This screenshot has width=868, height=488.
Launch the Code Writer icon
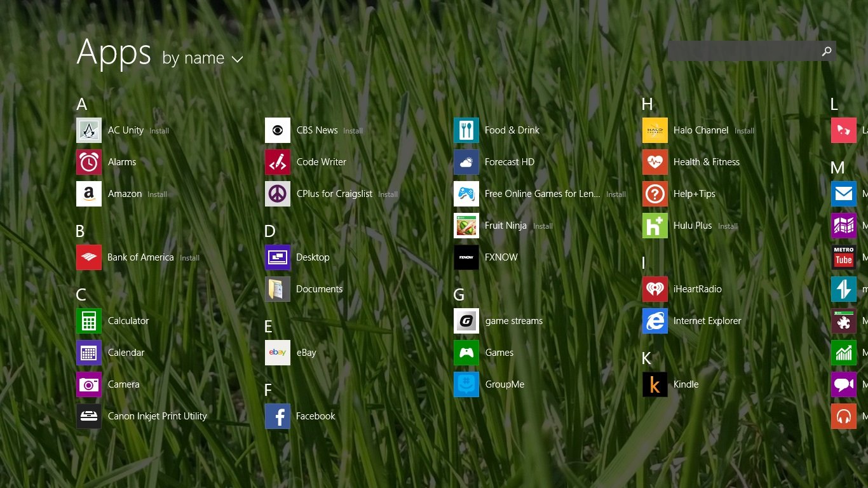[x=278, y=162]
